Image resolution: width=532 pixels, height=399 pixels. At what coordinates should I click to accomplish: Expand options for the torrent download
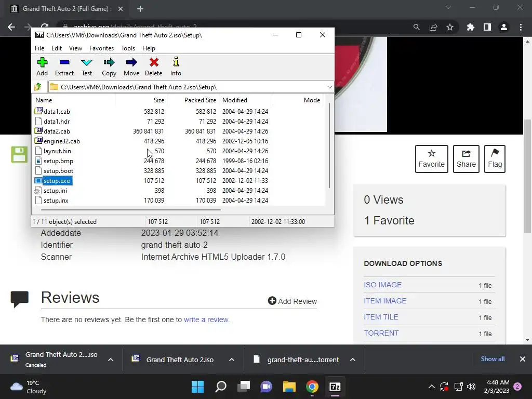(353, 360)
